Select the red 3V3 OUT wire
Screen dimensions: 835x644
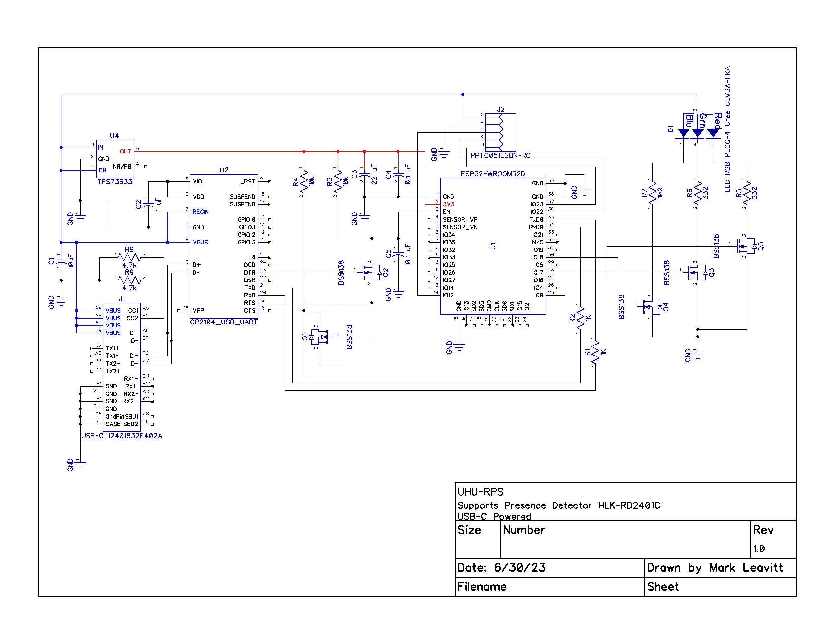tap(268, 151)
